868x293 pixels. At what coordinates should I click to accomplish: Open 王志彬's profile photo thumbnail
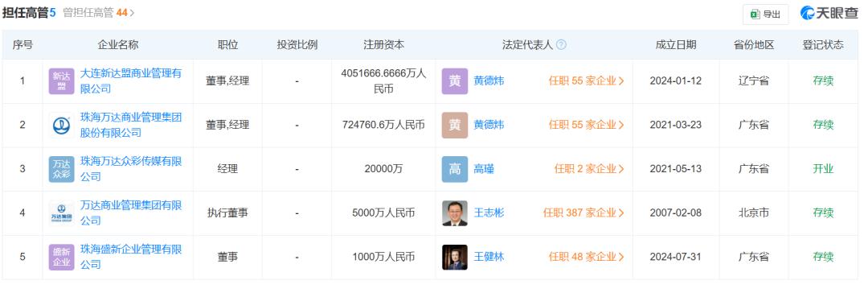coord(454,213)
